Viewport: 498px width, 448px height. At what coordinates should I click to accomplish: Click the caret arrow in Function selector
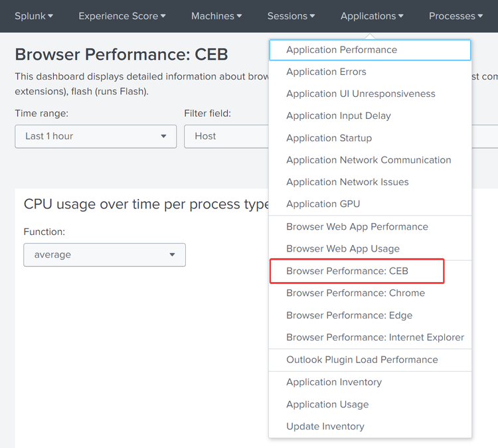172,255
